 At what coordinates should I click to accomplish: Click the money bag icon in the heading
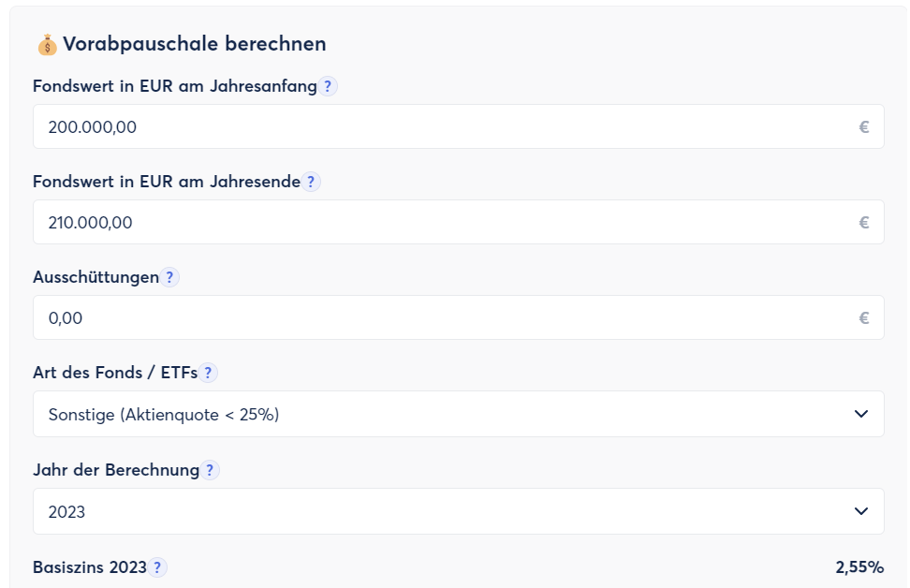(48, 44)
